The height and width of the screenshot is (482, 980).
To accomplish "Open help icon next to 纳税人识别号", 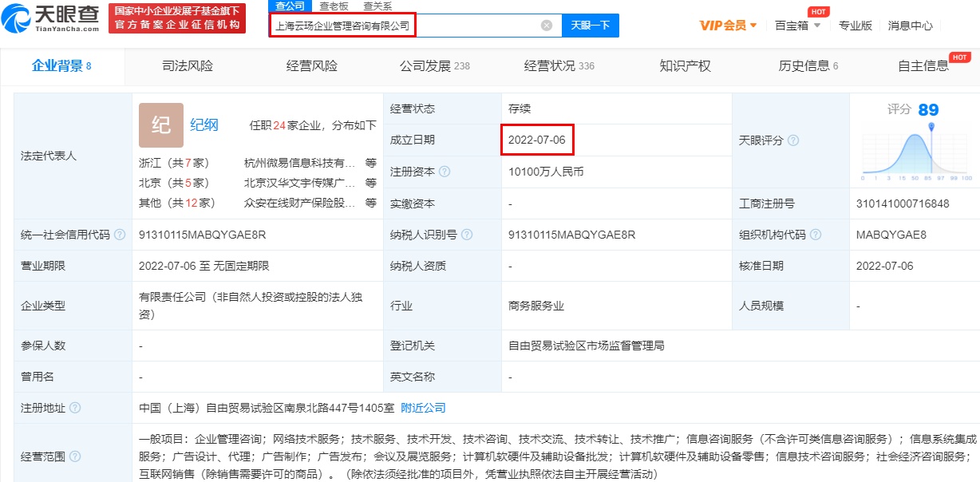I will tap(467, 235).
